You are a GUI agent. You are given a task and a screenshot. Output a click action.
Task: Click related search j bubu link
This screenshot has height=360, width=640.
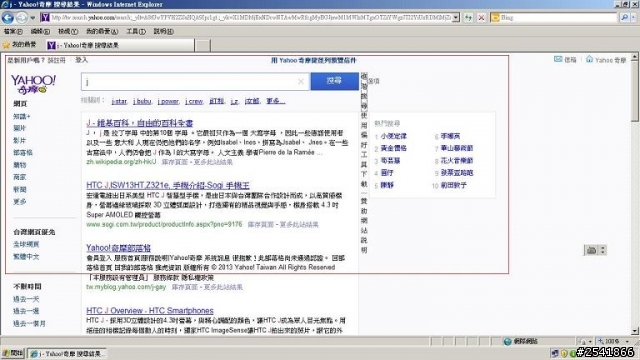(142, 101)
